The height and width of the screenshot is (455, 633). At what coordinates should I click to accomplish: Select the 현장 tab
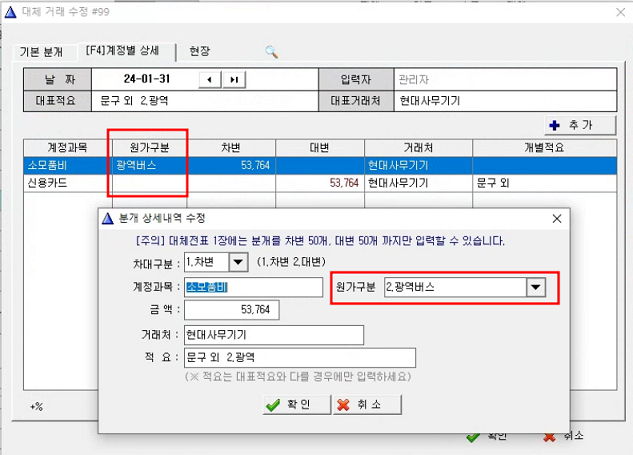(x=199, y=51)
